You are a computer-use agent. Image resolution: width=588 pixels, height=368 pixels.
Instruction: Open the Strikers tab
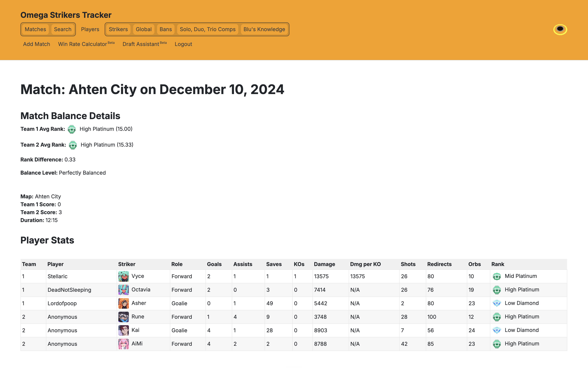(118, 29)
